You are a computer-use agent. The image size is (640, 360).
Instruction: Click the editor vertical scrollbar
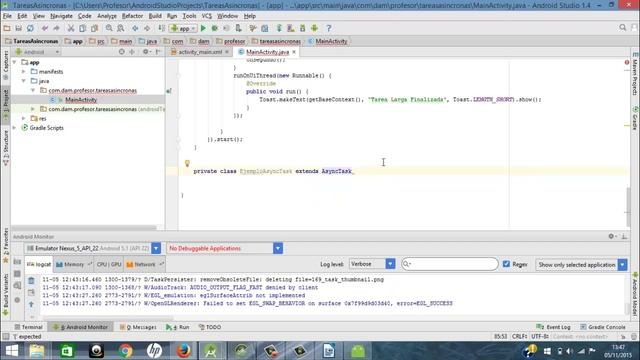point(628,206)
